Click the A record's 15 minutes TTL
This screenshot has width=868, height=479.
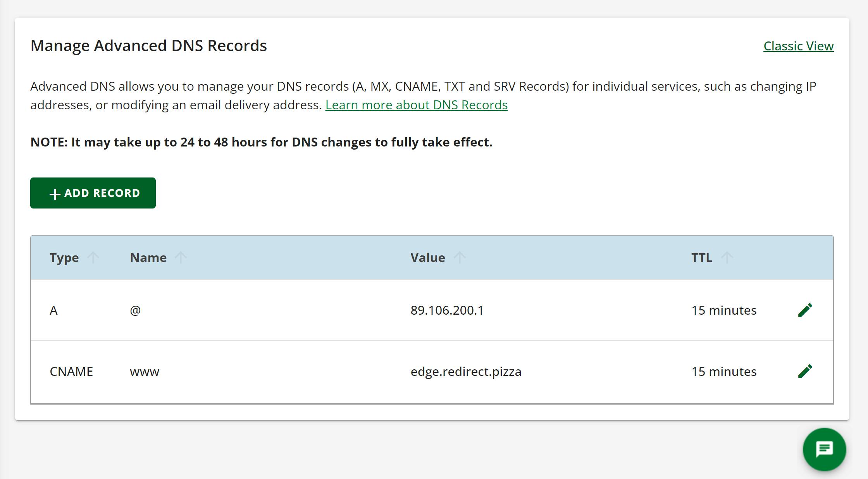pos(724,310)
